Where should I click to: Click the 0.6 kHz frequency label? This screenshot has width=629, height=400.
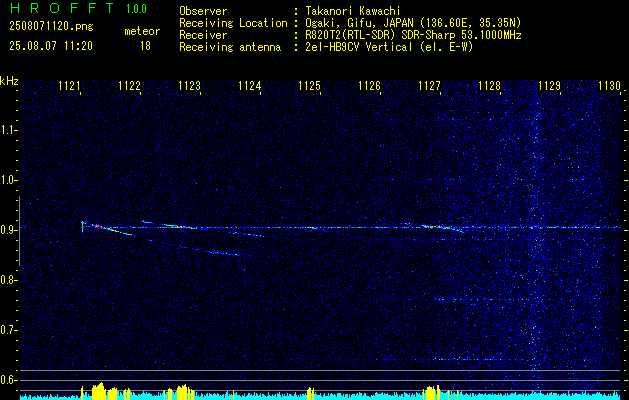point(8,380)
